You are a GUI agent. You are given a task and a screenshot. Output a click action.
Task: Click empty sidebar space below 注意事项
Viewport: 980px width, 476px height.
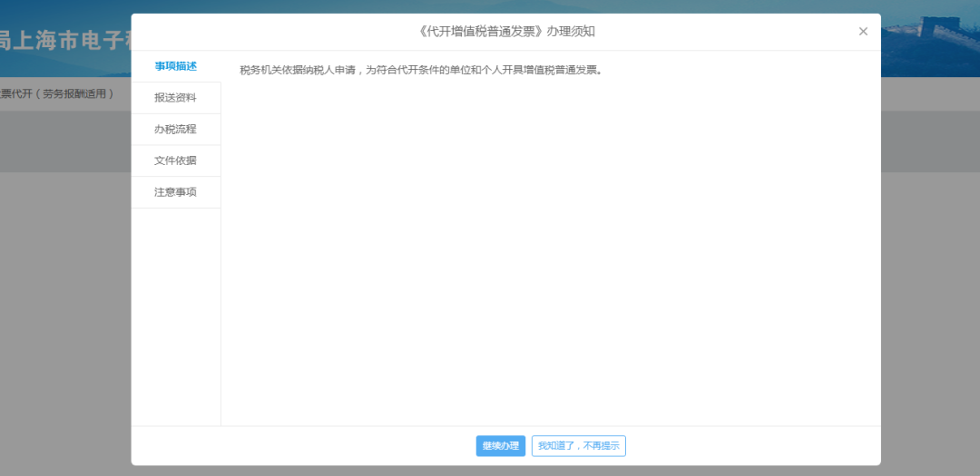tap(176, 316)
